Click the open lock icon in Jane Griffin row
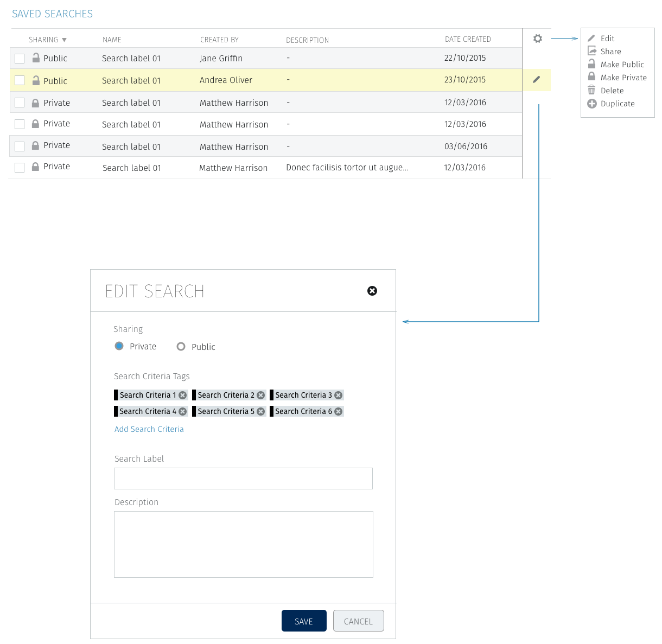662x644 pixels. [36, 58]
